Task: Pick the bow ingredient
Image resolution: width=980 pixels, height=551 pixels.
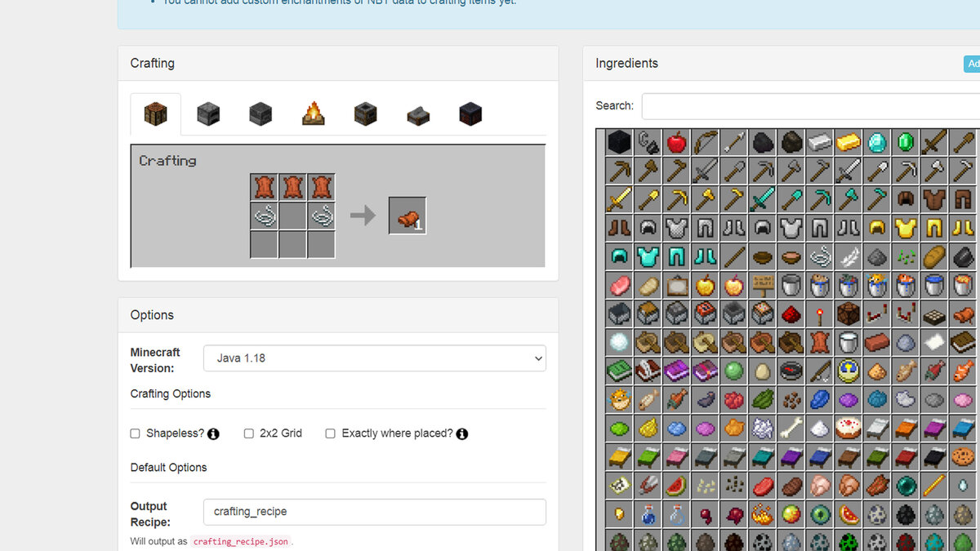Action: pos(706,143)
